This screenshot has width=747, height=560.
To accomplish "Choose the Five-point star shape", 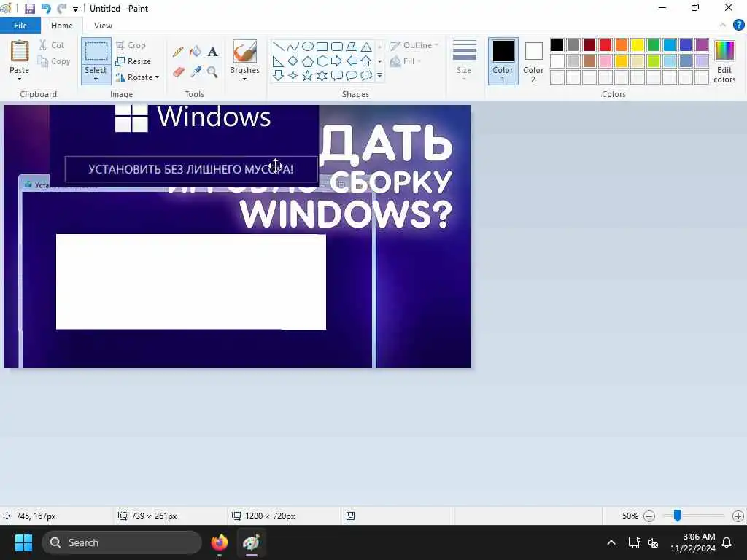I will pyautogui.click(x=308, y=75).
